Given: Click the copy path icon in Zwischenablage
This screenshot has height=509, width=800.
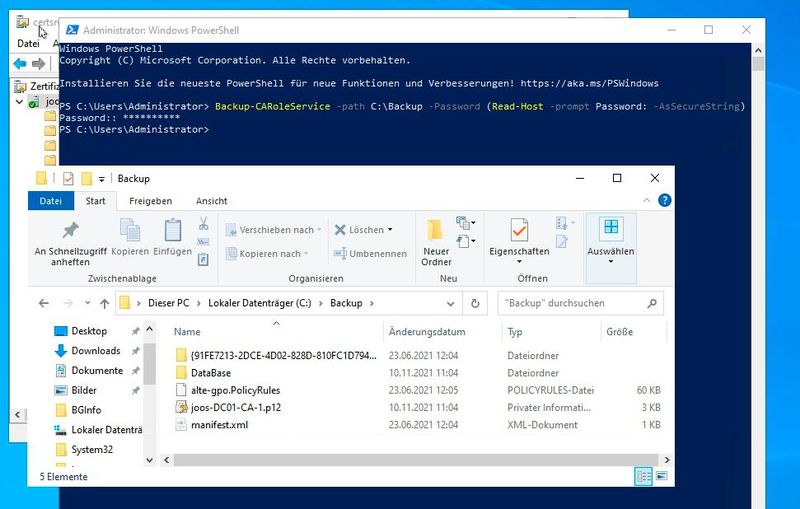Looking at the screenshot, I should (203, 242).
